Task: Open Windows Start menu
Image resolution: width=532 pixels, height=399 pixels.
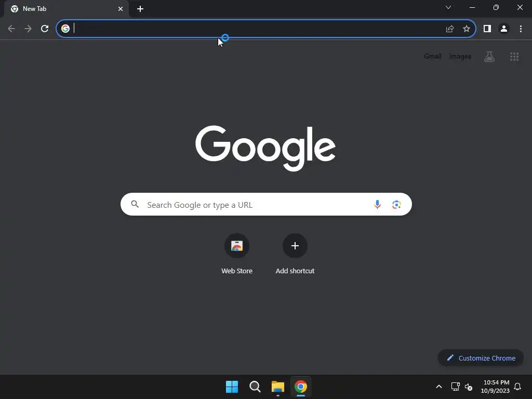Action: click(232, 387)
